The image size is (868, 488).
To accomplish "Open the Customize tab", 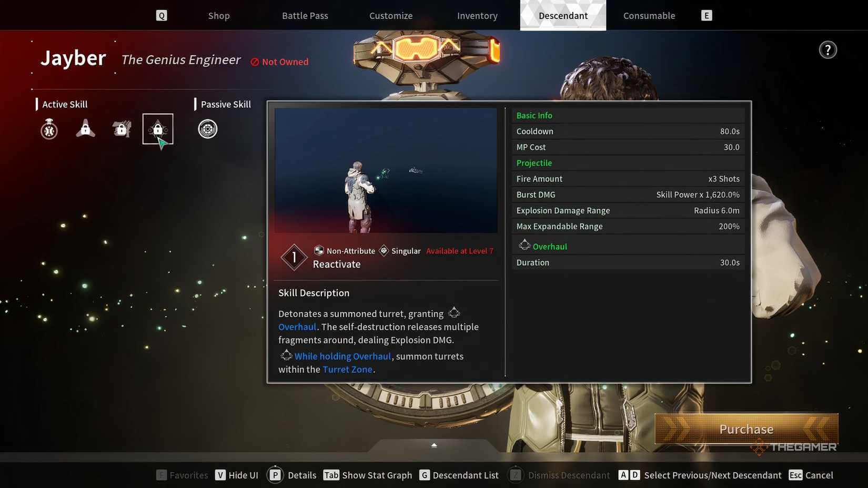I will click(391, 16).
